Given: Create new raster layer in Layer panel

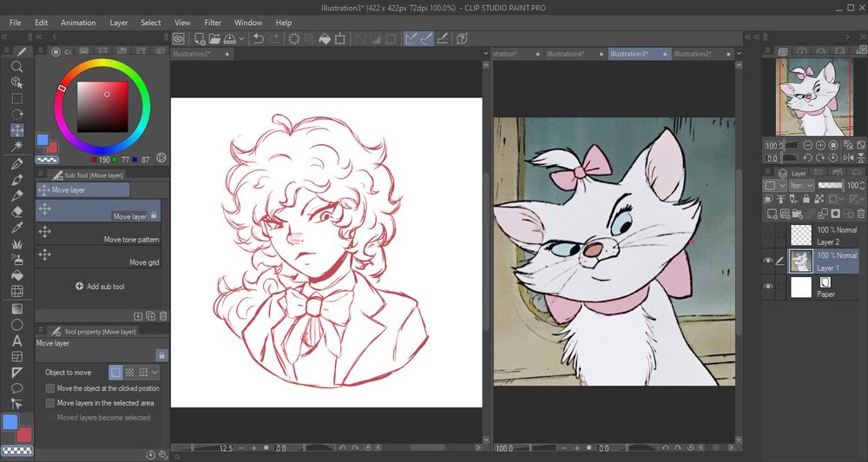Looking at the screenshot, I should click(x=772, y=214).
